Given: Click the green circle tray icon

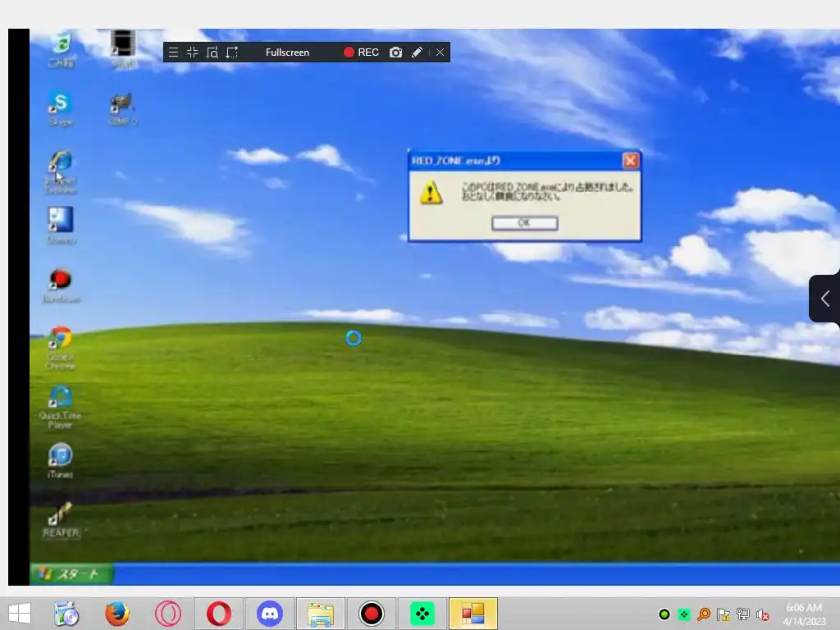Looking at the screenshot, I should tap(664, 614).
